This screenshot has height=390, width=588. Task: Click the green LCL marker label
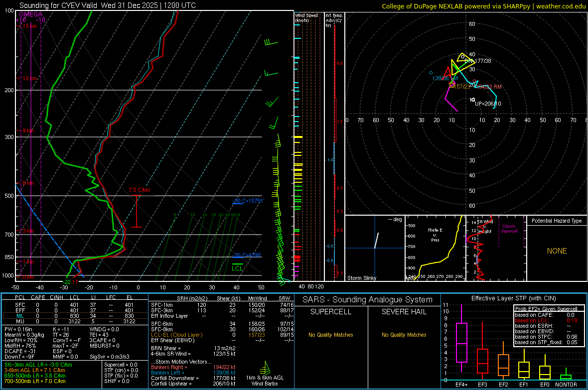click(237, 268)
